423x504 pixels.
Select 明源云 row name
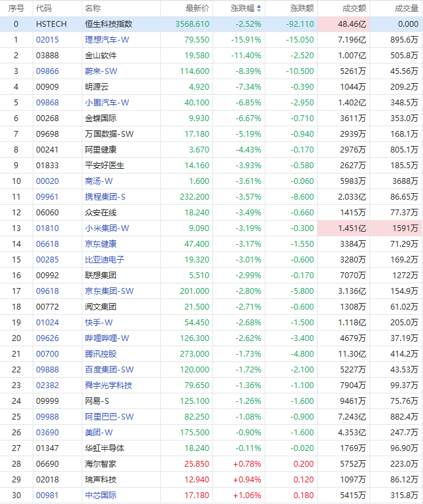point(97,87)
